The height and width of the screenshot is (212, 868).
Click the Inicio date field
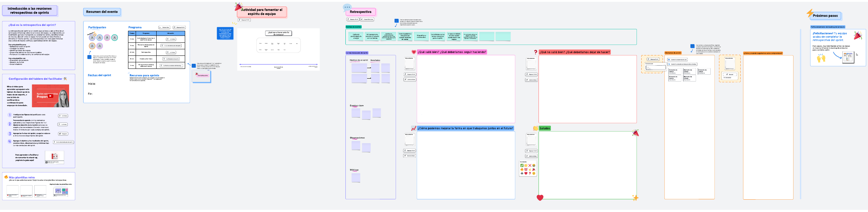click(x=92, y=84)
